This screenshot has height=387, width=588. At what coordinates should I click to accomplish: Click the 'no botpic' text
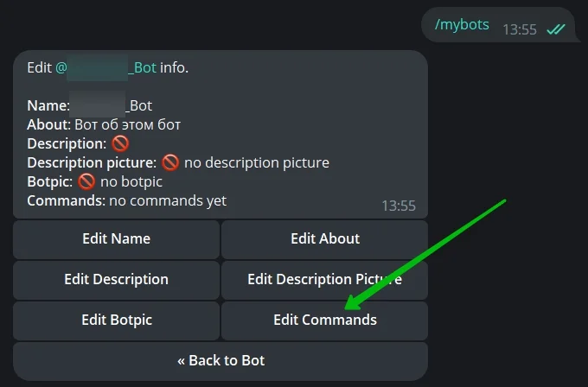[131, 181]
